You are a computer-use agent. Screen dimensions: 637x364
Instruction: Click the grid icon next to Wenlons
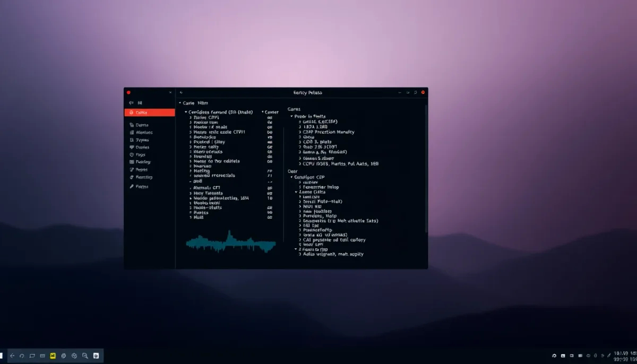click(x=131, y=133)
